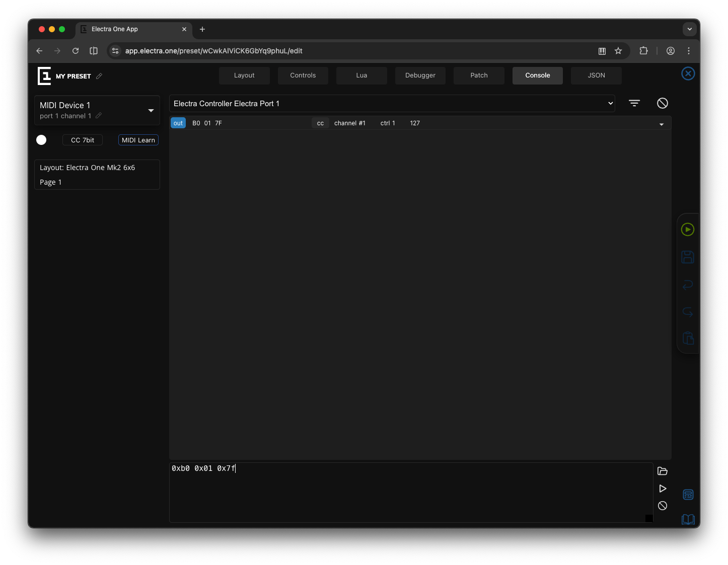
Task: Toggle the CC 7bit message type
Action: 83,140
